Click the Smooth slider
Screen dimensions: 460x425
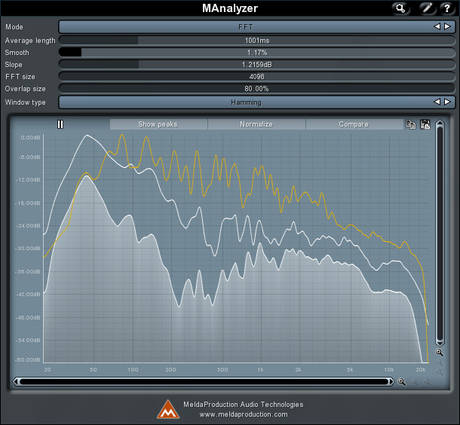click(x=257, y=52)
